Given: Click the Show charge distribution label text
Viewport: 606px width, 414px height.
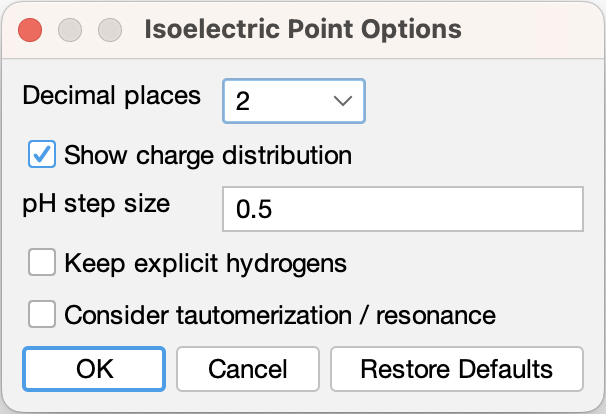Looking at the screenshot, I should (207, 155).
